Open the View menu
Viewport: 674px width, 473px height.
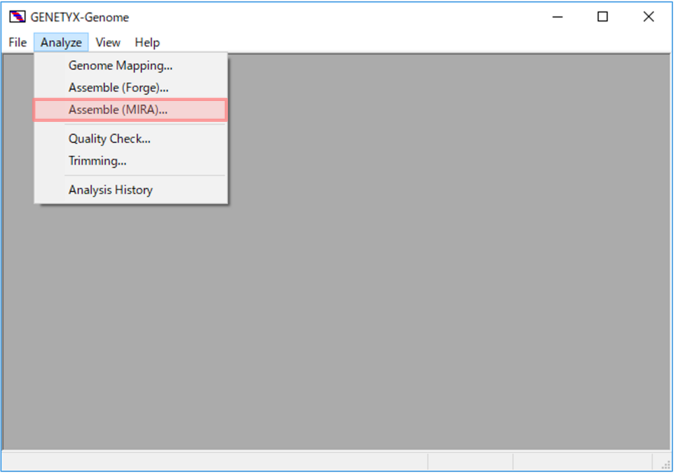click(x=108, y=43)
